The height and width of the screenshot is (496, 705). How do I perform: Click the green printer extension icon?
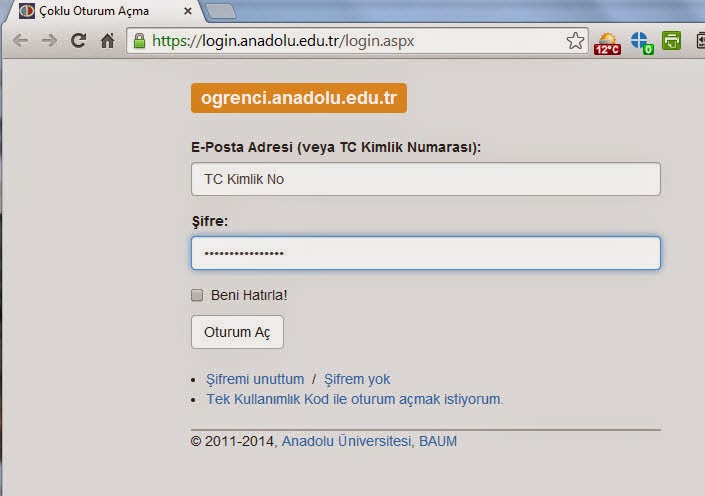click(x=672, y=41)
